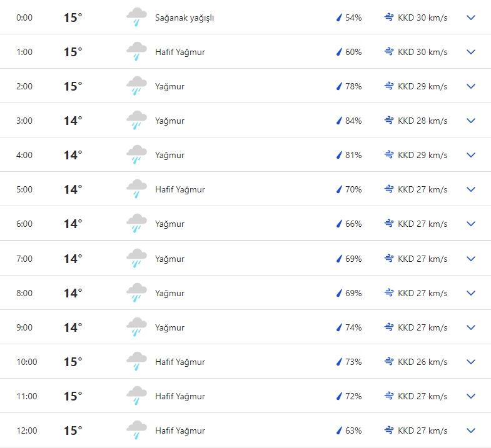Click the rain cloud icon at 3:00
This screenshot has width=491, height=448.
coord(136,121)
